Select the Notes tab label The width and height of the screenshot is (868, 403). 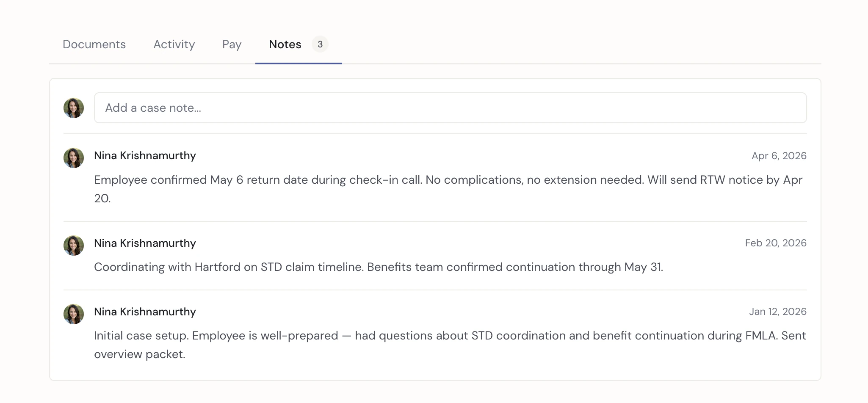tap(285, 44)
